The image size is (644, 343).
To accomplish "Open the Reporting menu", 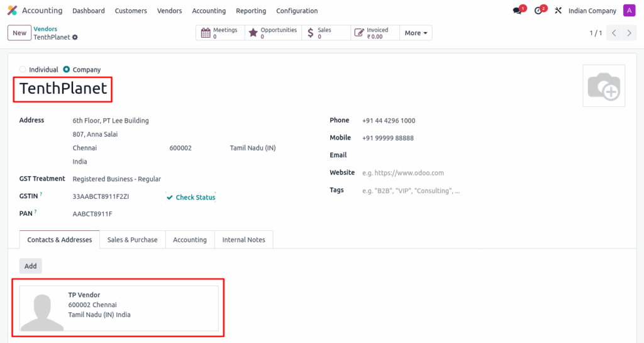I will click(251, 11).
